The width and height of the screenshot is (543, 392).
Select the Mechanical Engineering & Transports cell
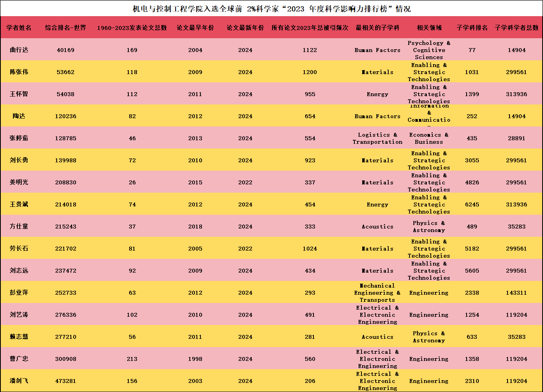click(377, 293)
